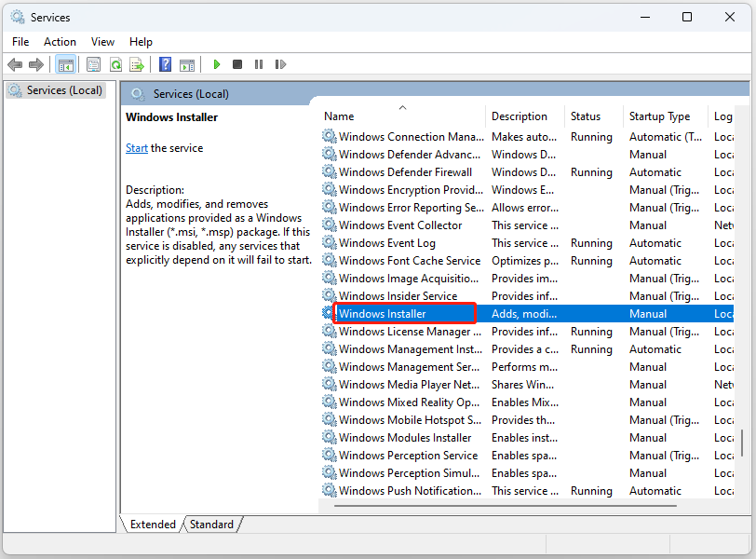Open the Action menu

60,42
